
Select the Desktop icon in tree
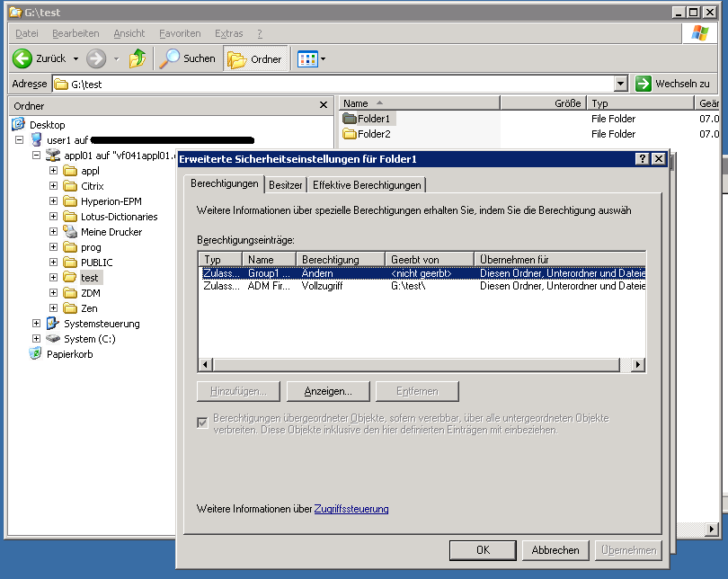[18, 124]
